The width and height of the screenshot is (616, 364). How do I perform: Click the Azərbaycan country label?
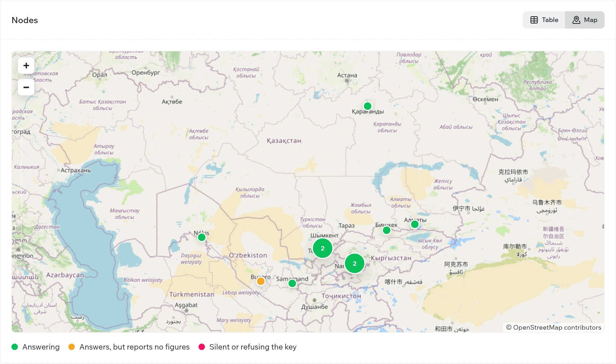[x=65, y=275]
